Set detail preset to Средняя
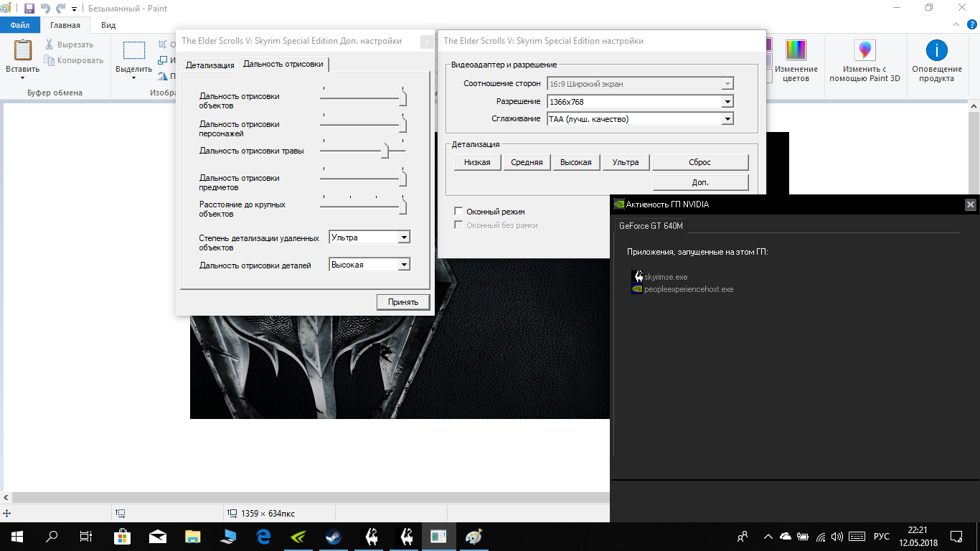The width and height of the screenshot is (980, 551). (x=527, y=162)
